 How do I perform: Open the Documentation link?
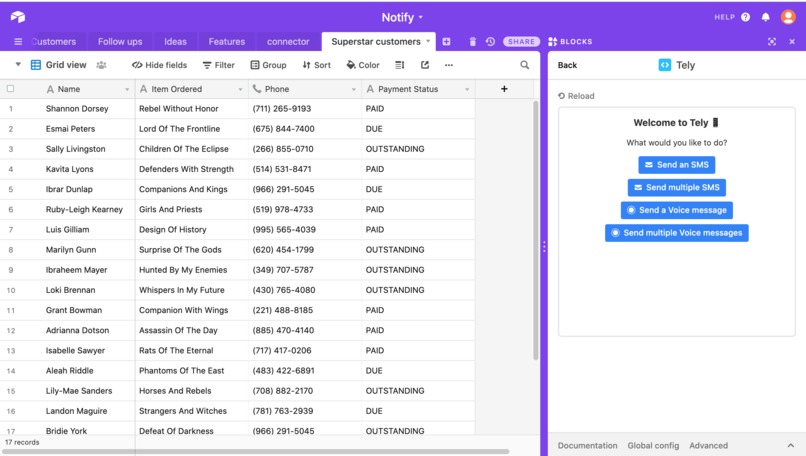pyautogui.click(x=588, y=446)
